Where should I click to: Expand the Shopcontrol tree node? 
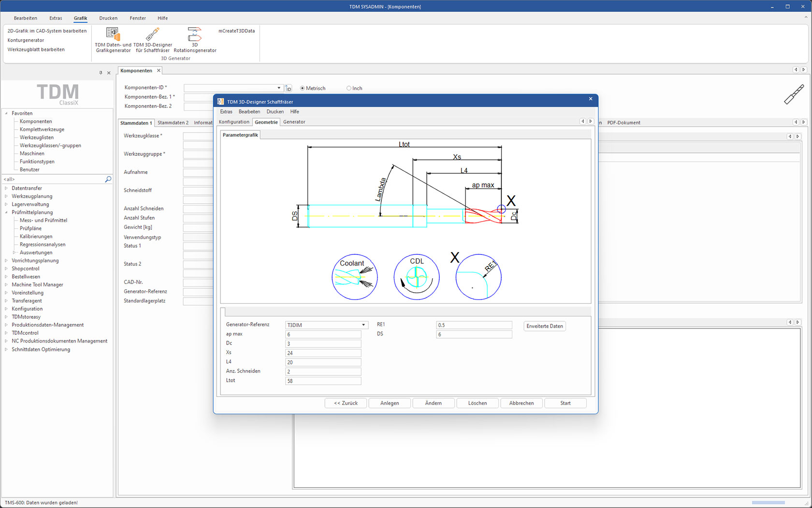(x=6, y=269)
